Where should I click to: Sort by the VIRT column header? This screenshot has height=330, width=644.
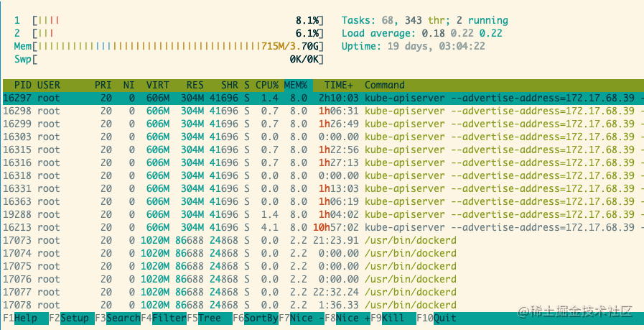tap(158, 86)
